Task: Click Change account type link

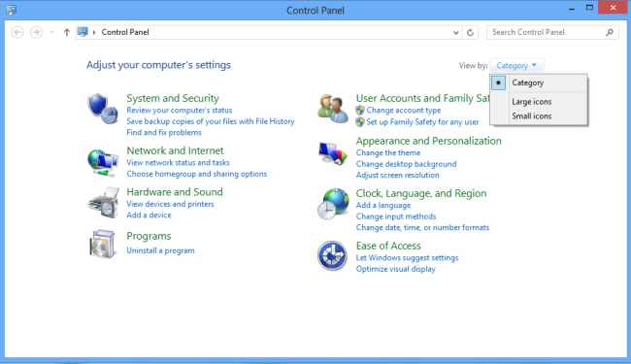Action: click(404, 111)
